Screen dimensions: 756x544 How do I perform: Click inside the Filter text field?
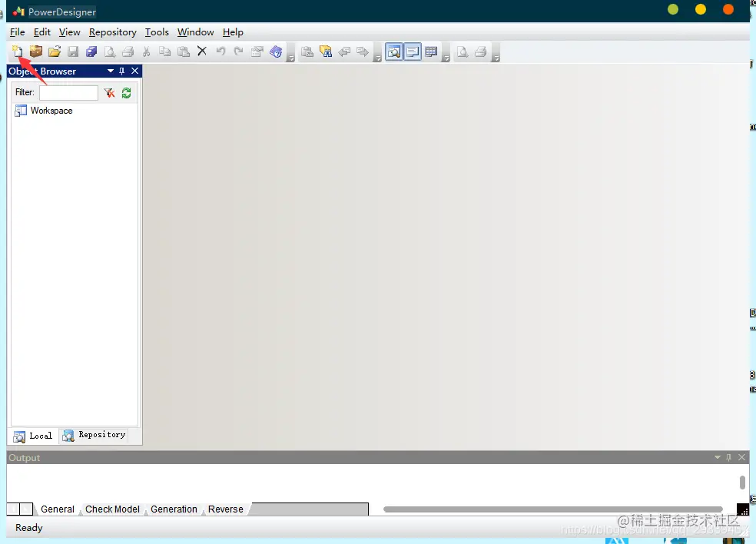(69, 93)
